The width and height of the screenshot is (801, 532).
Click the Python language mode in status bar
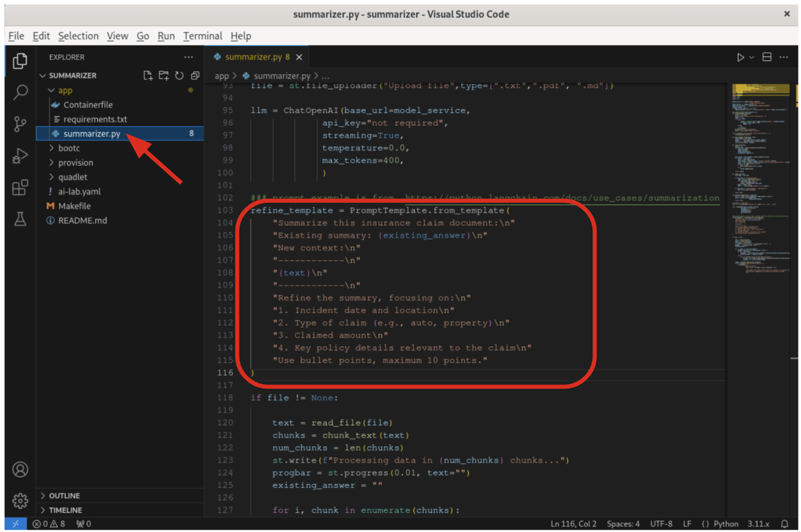[725, 524]
